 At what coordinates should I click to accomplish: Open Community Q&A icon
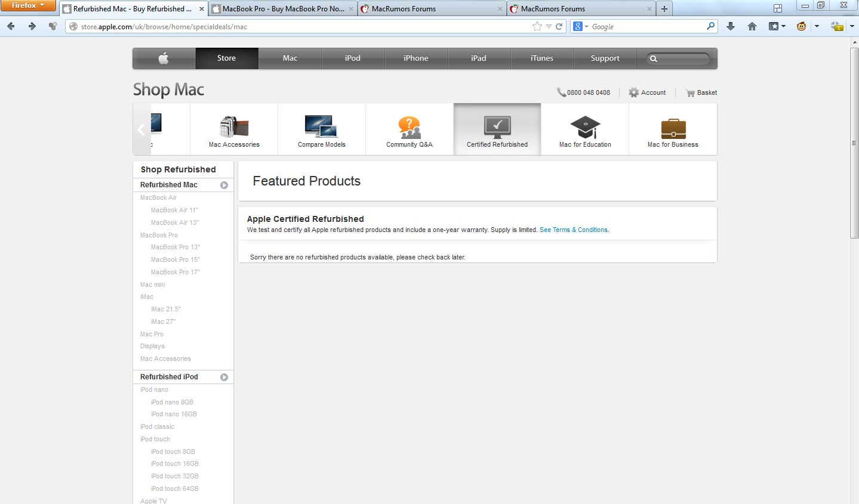[410, 127]
